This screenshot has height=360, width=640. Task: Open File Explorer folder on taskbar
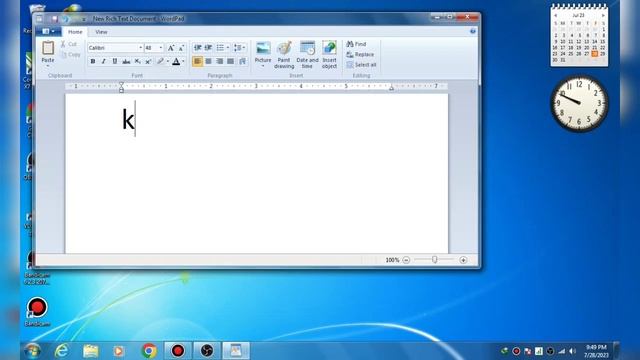pyautogui.click(x=90, y=351)
